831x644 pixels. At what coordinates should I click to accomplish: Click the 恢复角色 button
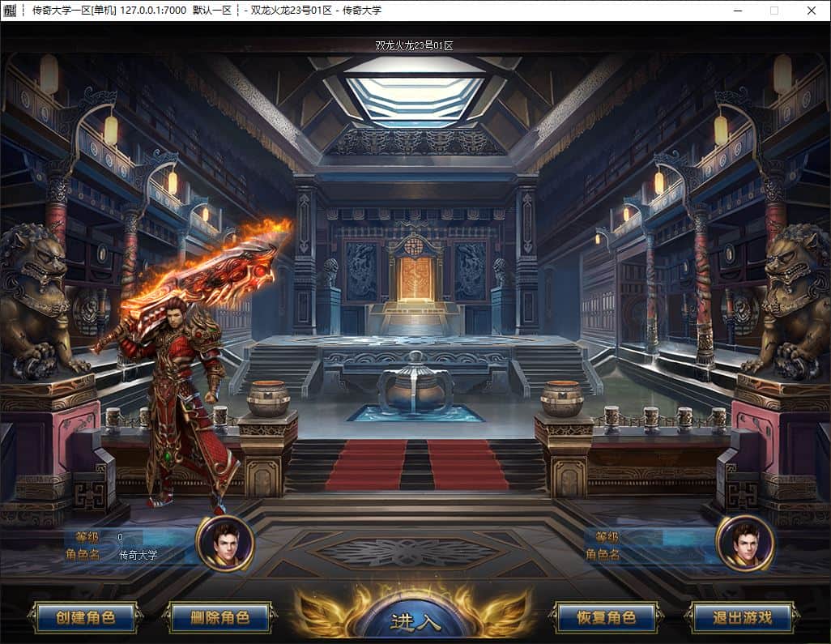(x=606, y=617)
